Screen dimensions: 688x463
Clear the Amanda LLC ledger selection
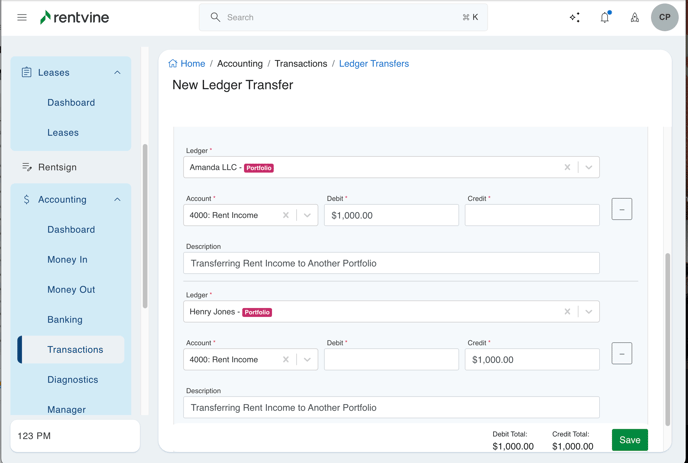pyautogui.click(x=567, y=167)
